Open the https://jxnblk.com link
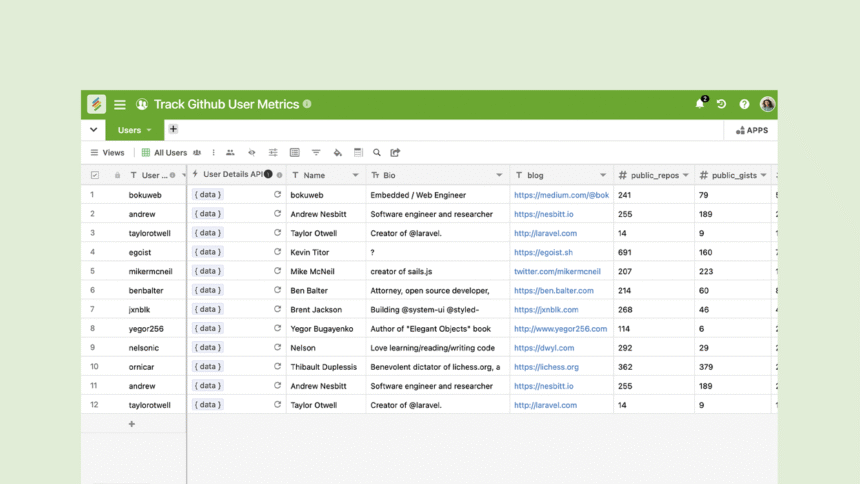This screenshot has width=860, height=484. click(x=546, y=309)
